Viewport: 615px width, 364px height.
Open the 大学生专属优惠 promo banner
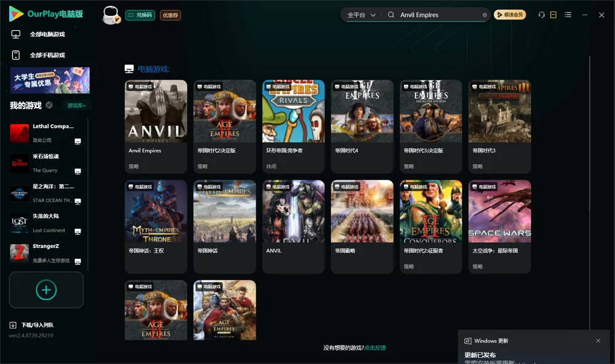click(50, 80)
